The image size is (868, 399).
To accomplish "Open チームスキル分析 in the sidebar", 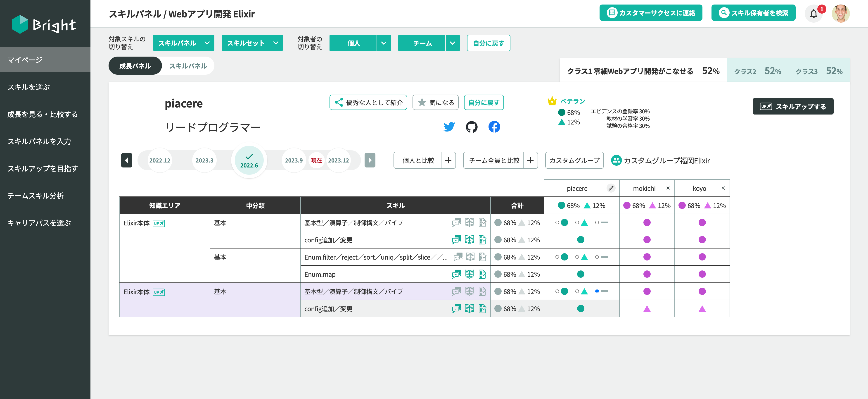I will tap(36, 196).
